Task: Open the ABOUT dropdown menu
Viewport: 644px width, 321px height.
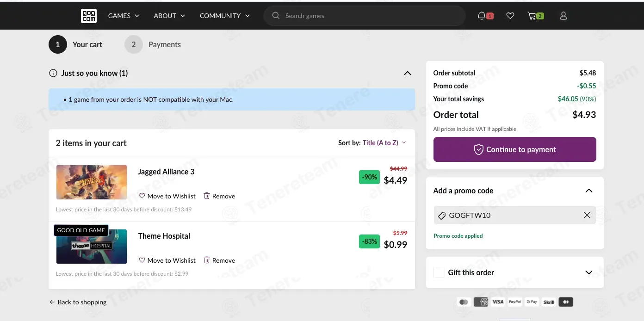Action: 169,16
